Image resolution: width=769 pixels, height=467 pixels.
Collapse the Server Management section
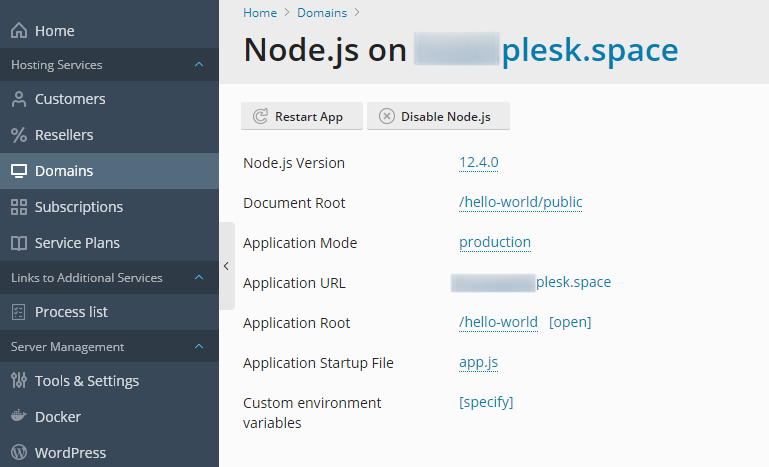199,346
